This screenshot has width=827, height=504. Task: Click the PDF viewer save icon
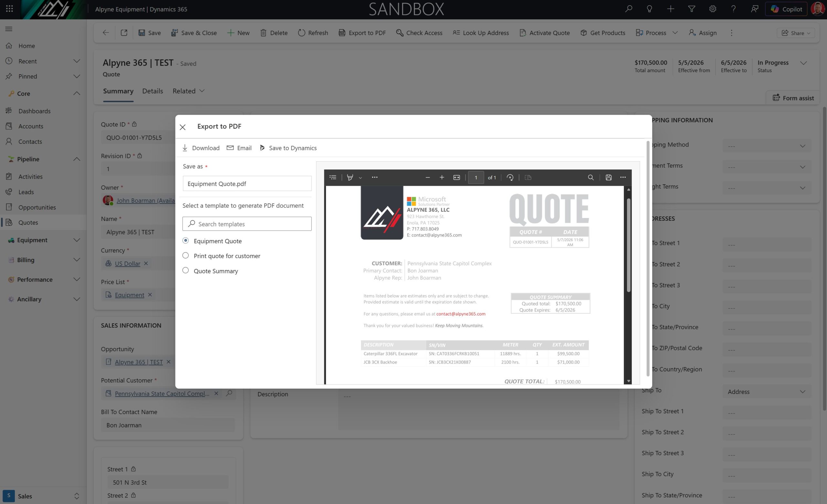[x=609, y=177]
